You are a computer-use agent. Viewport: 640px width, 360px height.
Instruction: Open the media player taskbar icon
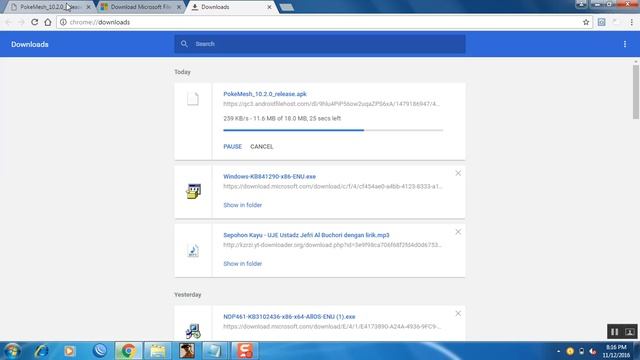[69, 351]
